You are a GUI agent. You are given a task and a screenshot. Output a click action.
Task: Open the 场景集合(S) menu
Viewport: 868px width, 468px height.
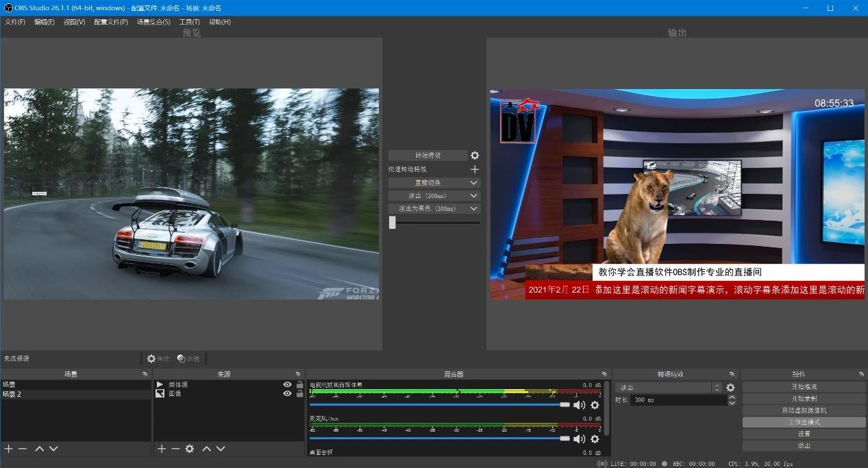[153, 22]
